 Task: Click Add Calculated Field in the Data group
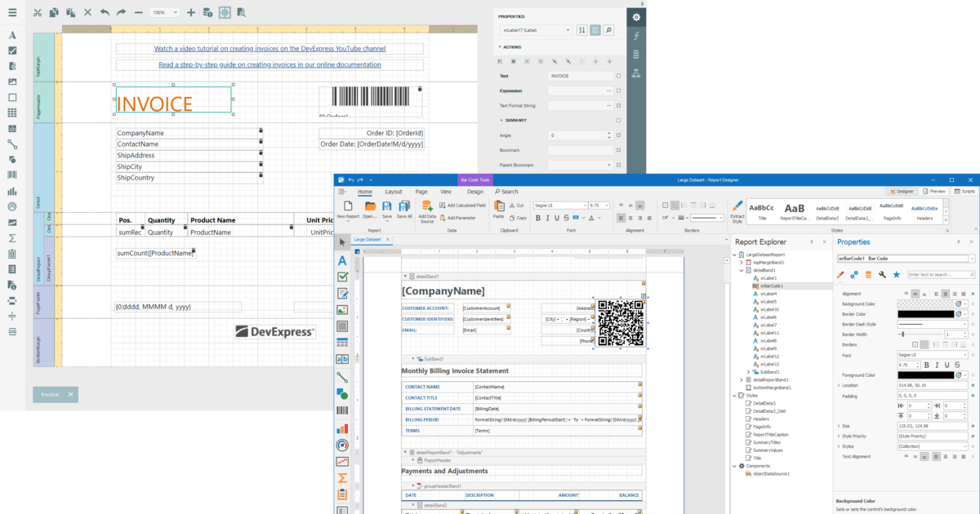coord(466,205)
